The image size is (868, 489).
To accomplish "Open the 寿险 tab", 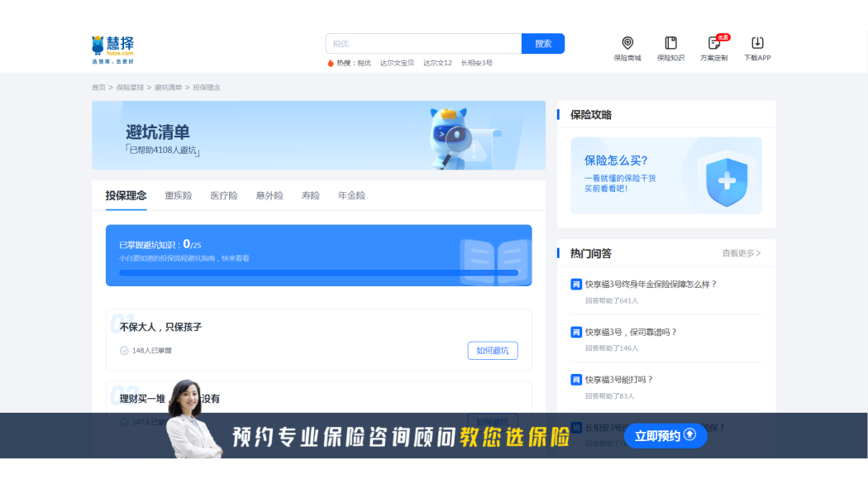I will (310, 195).
